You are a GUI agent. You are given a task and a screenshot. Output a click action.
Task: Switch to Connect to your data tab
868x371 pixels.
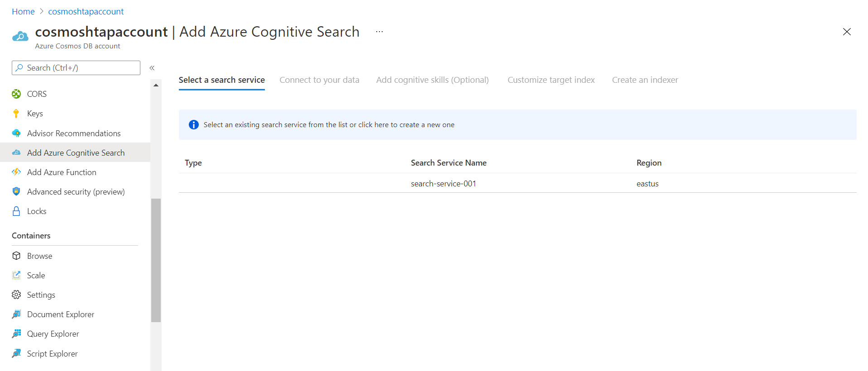click(x=319, y=80)
